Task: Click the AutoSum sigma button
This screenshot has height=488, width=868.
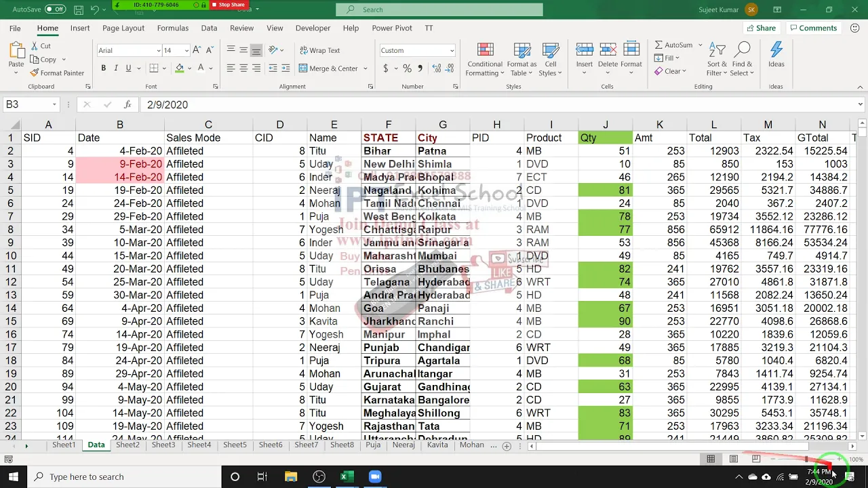Action: (x=673, y=45)
